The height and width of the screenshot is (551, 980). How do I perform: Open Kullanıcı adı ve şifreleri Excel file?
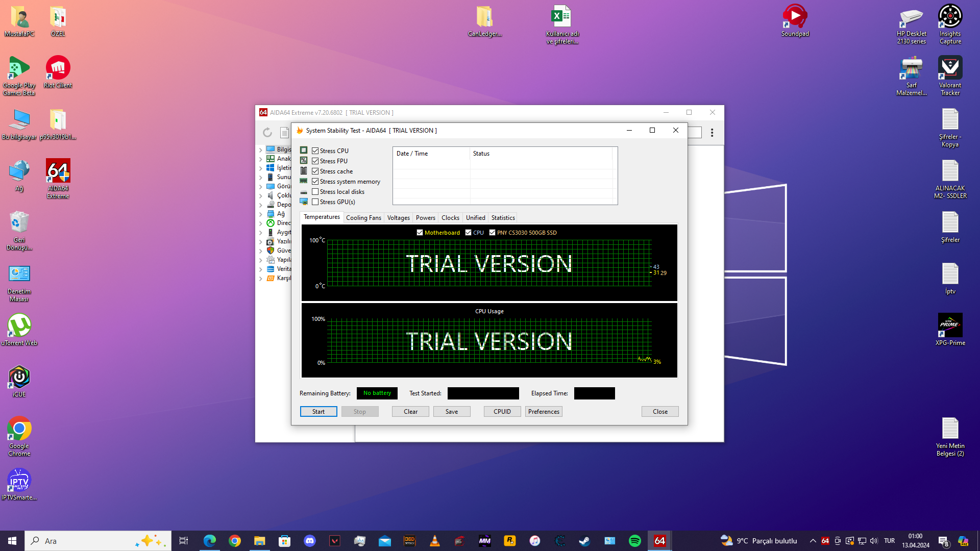(562, 24)
